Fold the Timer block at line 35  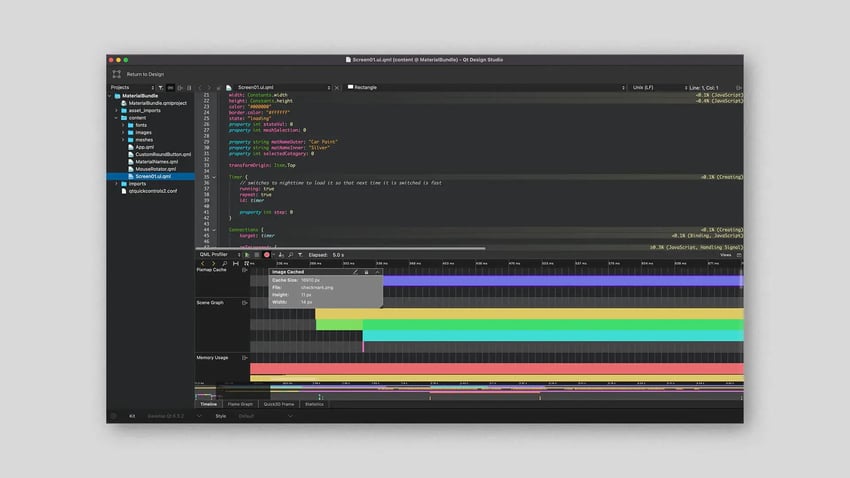[214, 177]
